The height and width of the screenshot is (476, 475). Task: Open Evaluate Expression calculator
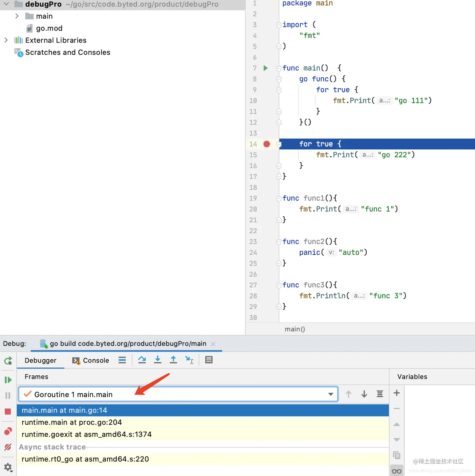(209, 360)
